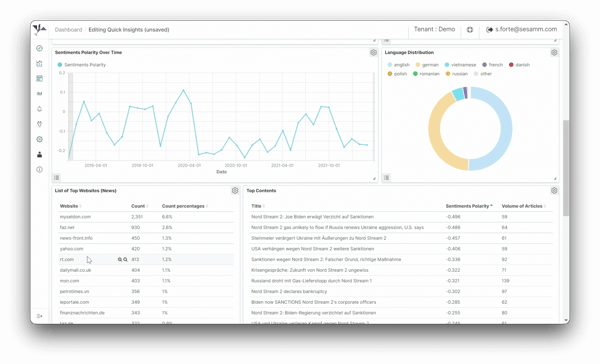The image size is (600, 364).
Task: Filter for the rt.com value with the magnifier plus
Action: (120, 260)
